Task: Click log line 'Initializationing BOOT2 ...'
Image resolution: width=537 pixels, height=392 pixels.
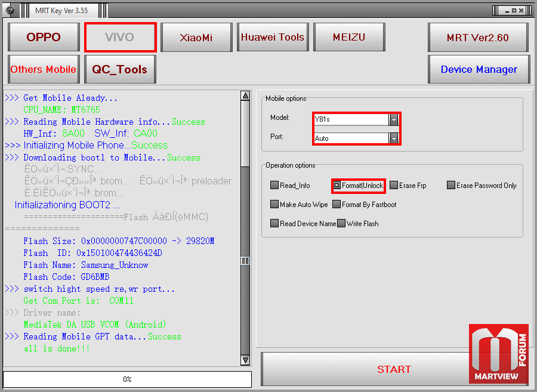Action: pos(67,205)
